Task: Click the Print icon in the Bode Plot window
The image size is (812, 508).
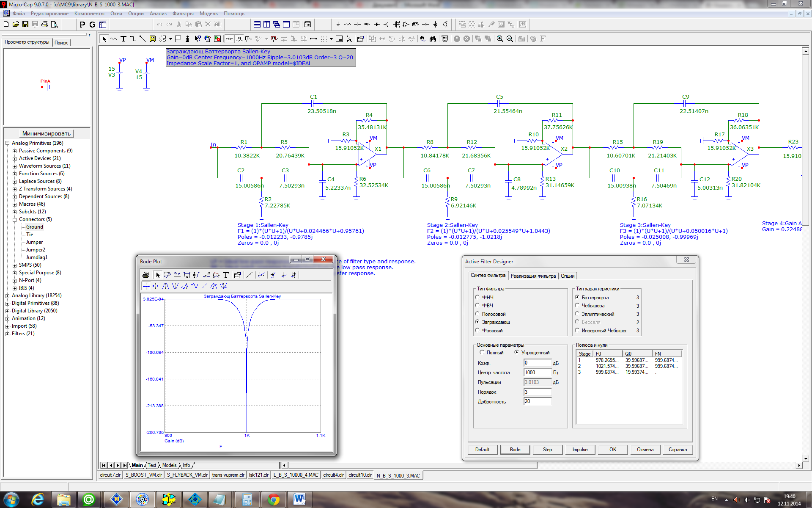Action: [x=146, y=275]
